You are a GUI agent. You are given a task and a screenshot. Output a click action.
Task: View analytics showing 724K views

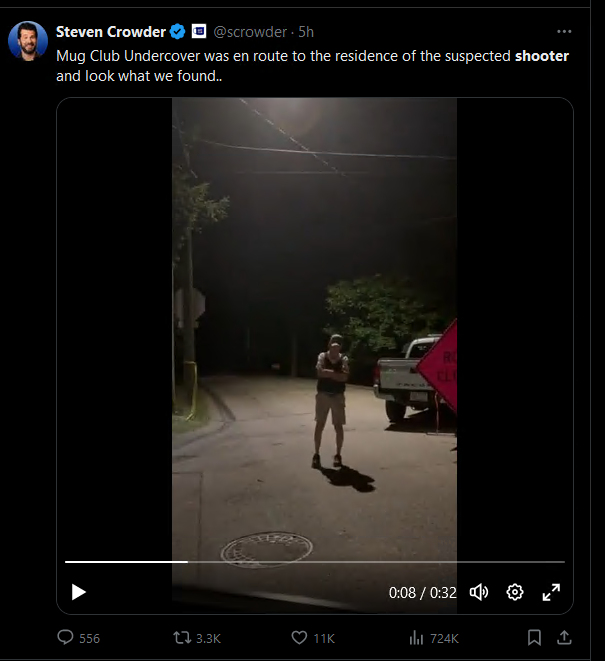pos(434,638)
